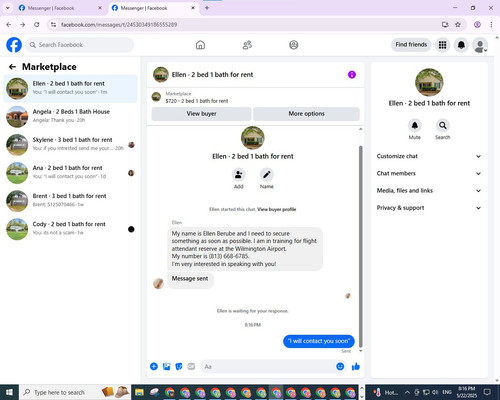Open the Facebook menu grid icon
Image resolution: width=500 pixels, height=400 pixels.
(x=442, y=45)
